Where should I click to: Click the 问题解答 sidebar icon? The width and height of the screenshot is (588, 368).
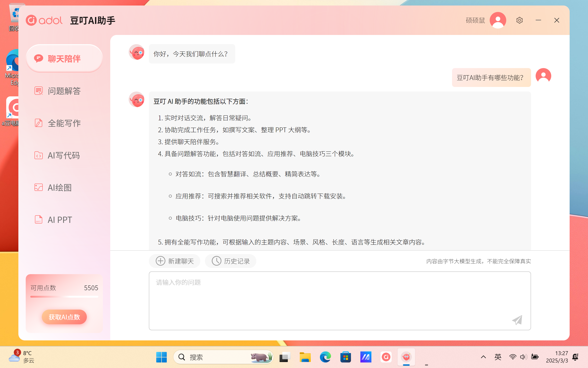(x=38, y=91)
